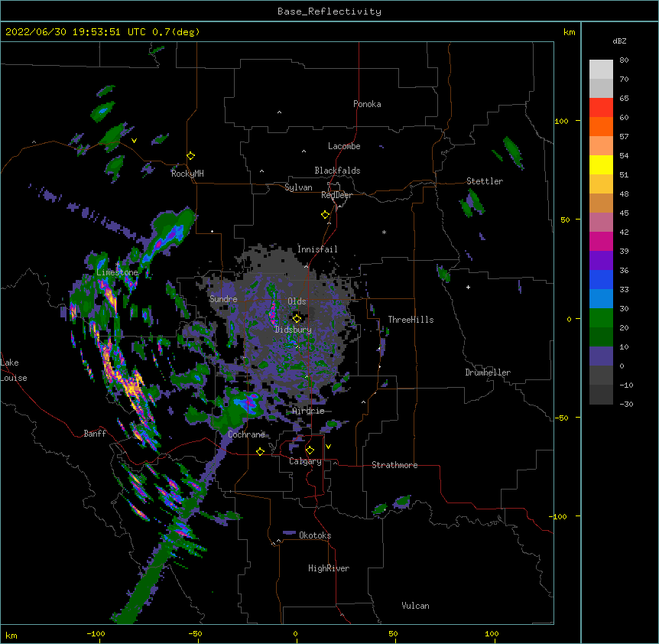Viewport: 659px width, 644px height.
Task: Click the bright yellow 51-54 dBZ legend swatch
Action: tap(601, 164)
